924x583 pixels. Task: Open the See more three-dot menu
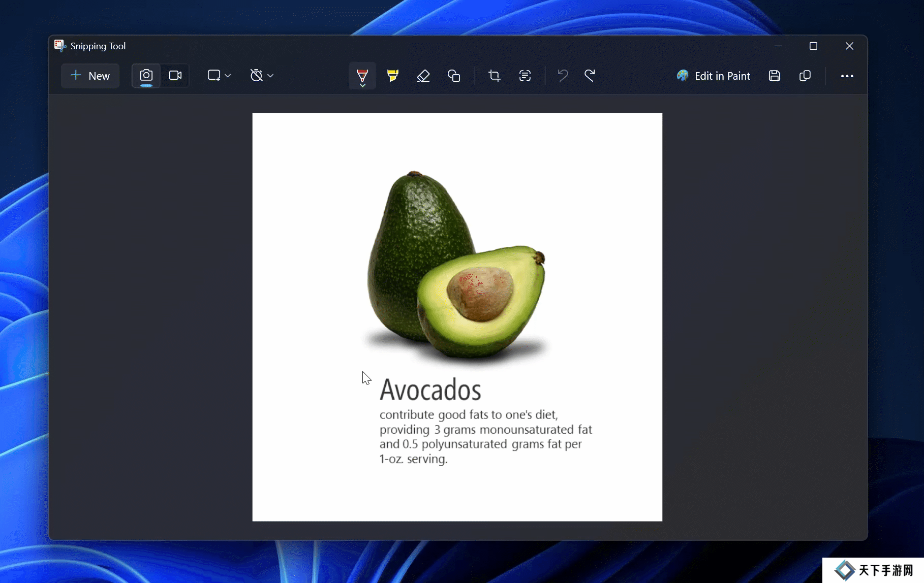pos(847,76)
